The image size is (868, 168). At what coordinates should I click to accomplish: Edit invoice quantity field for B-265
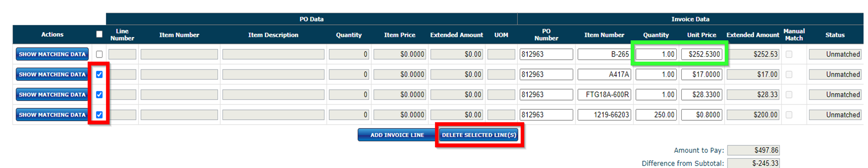tap(656, 54)
